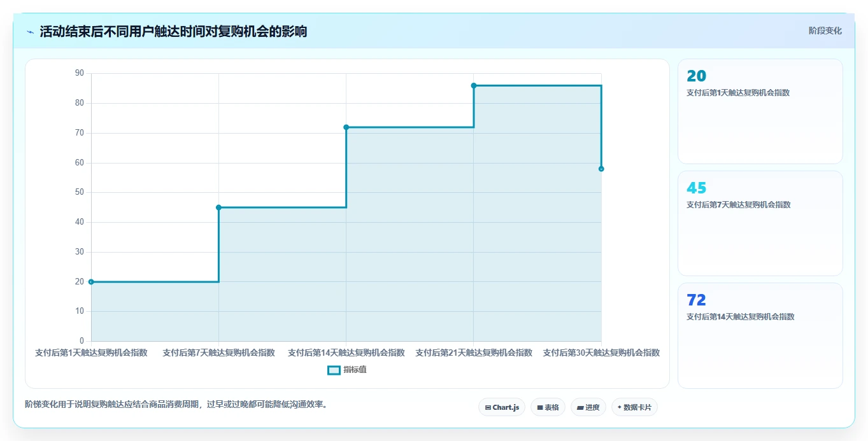The image size is (868, 441).
Task: Click the x-axis label 支付后第21天触达复购机会指数
Action: point(474,353)
